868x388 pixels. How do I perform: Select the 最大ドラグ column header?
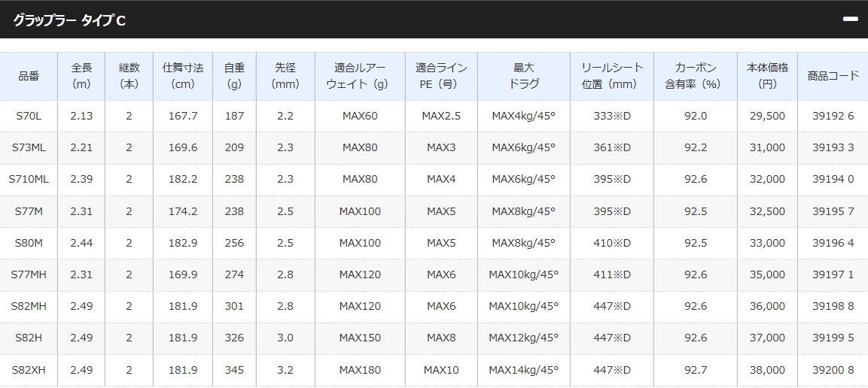point(524,76)
